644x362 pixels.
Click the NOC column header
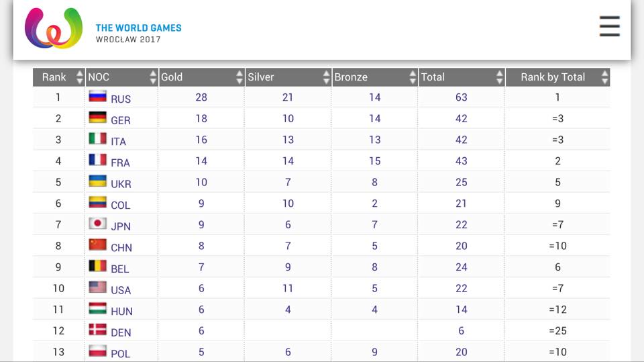point(117,77)
